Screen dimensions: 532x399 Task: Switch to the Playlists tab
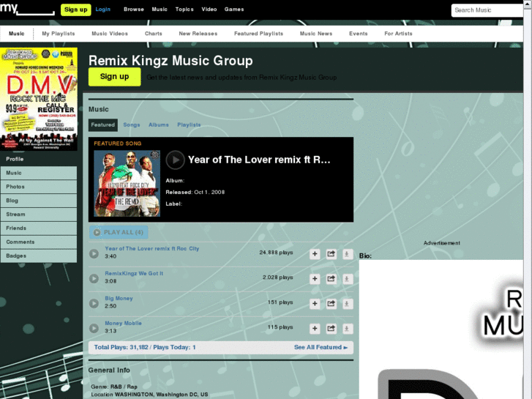tap(189, 125)
